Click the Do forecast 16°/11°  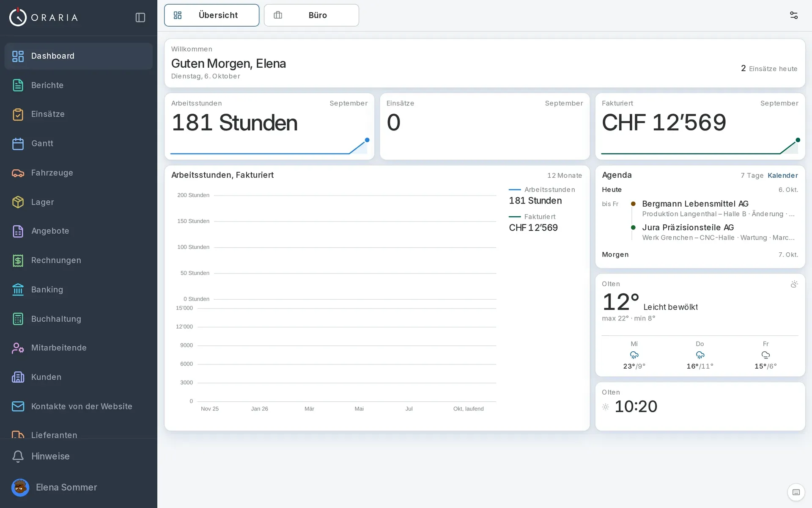[700, 356]
